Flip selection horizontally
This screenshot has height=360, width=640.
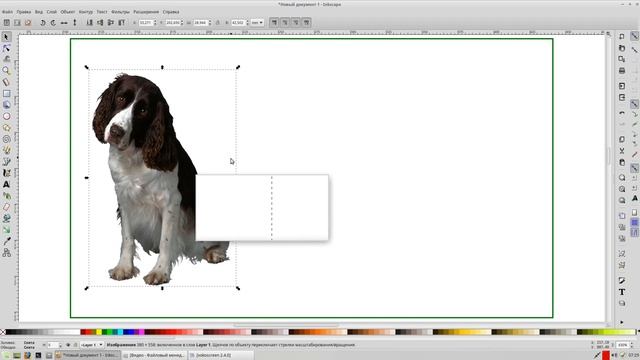pyautogui.click(x=64, y=22)
